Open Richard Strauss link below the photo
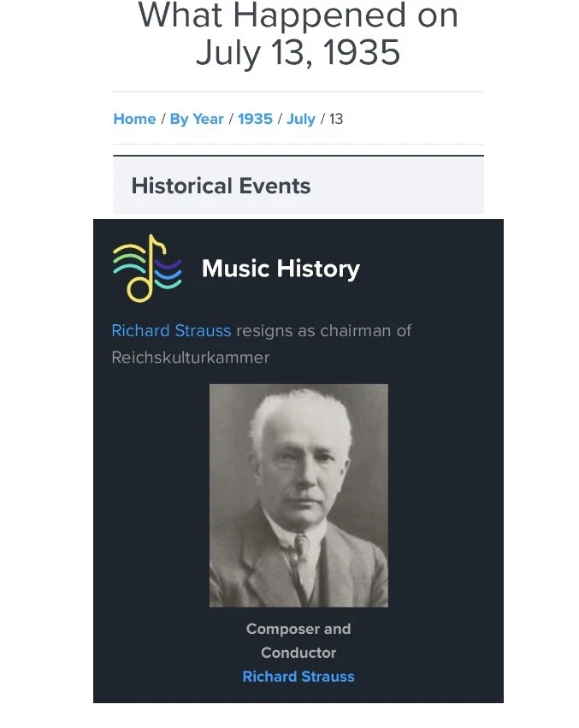The image size is (579, 728). (x=298, y=677)
